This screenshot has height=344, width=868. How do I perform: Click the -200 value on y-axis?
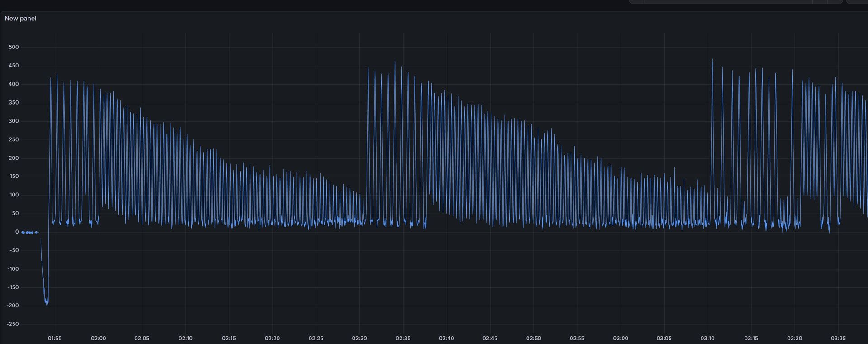point(13,306)
